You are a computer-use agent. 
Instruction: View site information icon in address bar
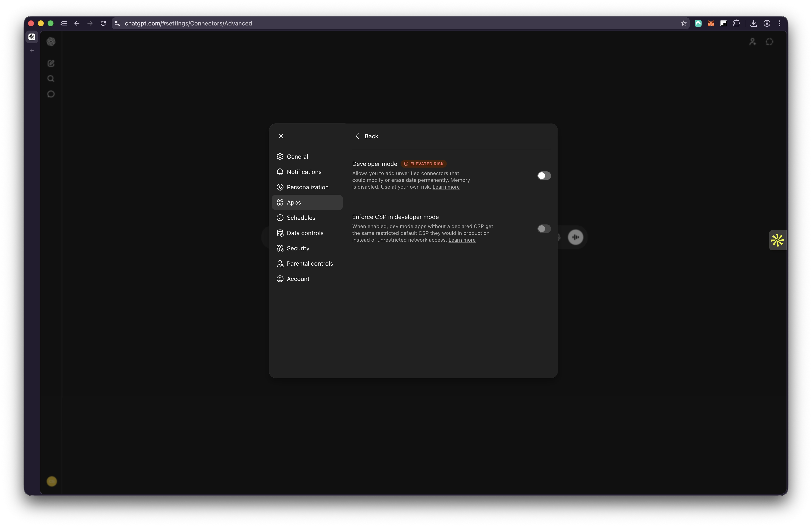pos(118,23)
